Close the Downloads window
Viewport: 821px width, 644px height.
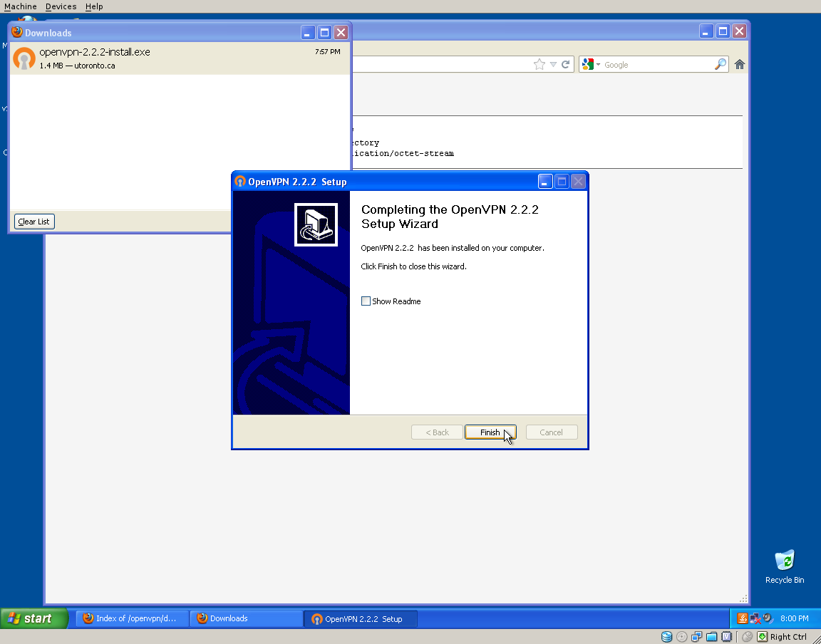click(x=341, y=33)
